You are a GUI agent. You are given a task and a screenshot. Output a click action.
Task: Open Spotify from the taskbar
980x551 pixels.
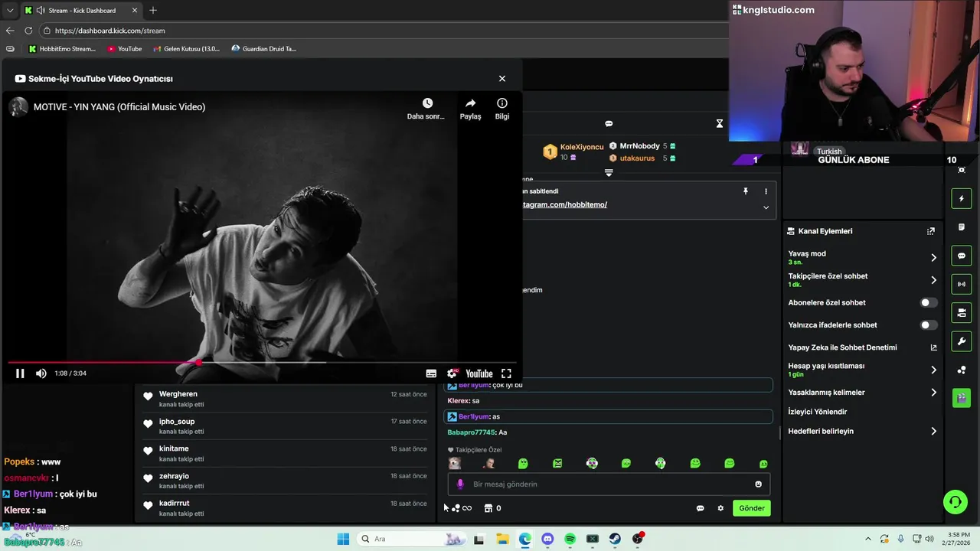(570, 540)
